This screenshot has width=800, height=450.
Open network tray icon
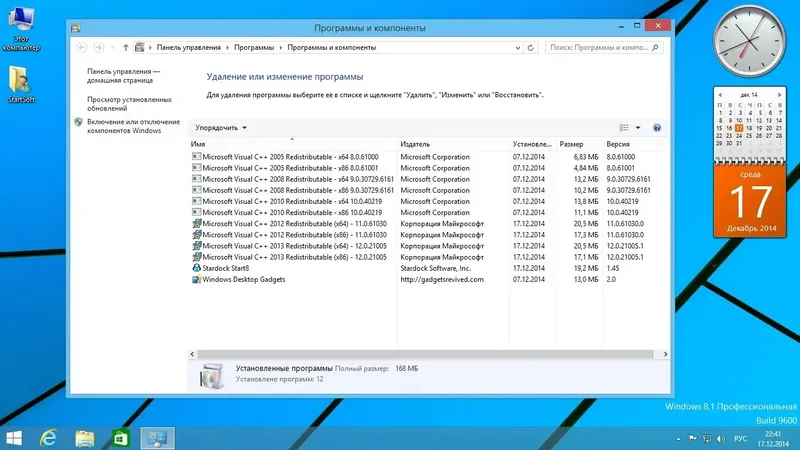pyautogui.click(x=707, y=439)
